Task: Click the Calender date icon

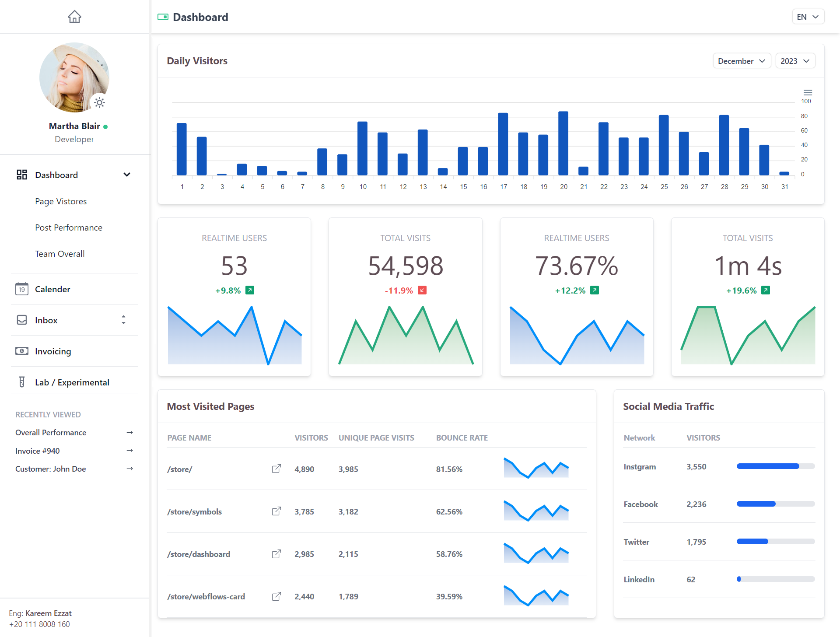Action: pyautogui.click(x=21, y=289)
